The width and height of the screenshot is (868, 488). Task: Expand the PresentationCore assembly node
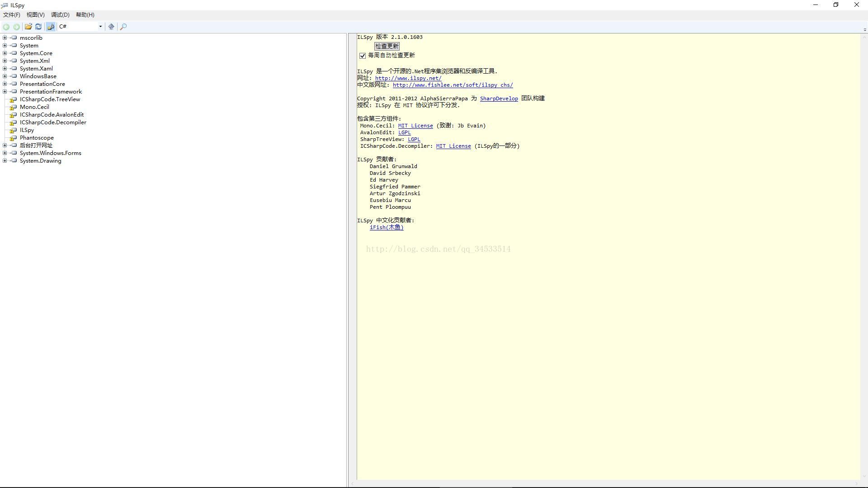pos(5,84)
